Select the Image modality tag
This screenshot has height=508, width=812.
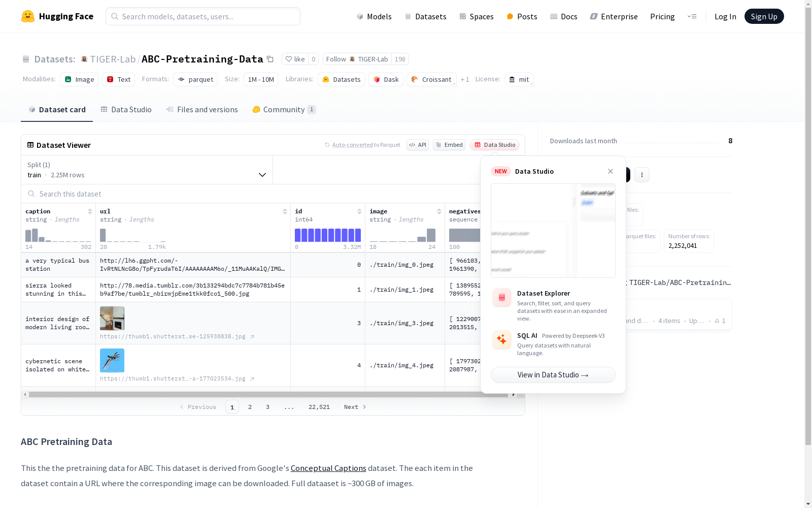[x=80, y=79]
